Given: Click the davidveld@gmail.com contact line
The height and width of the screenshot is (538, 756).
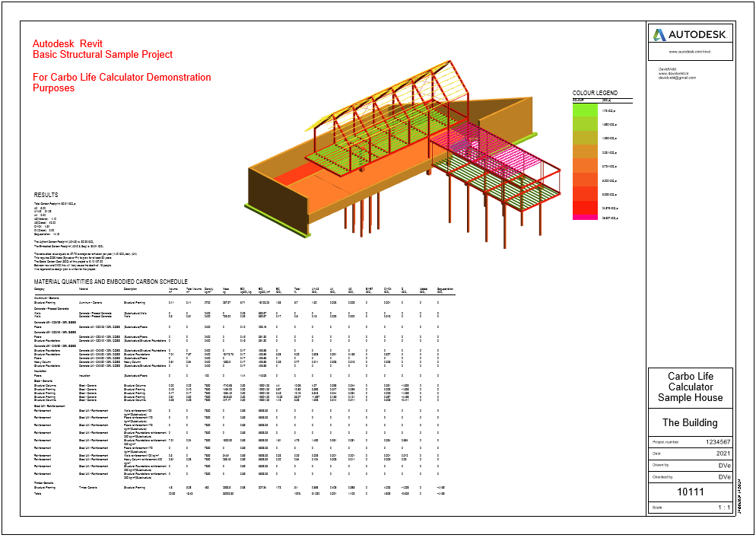Looking at the screenshot, I should point(678,78).
